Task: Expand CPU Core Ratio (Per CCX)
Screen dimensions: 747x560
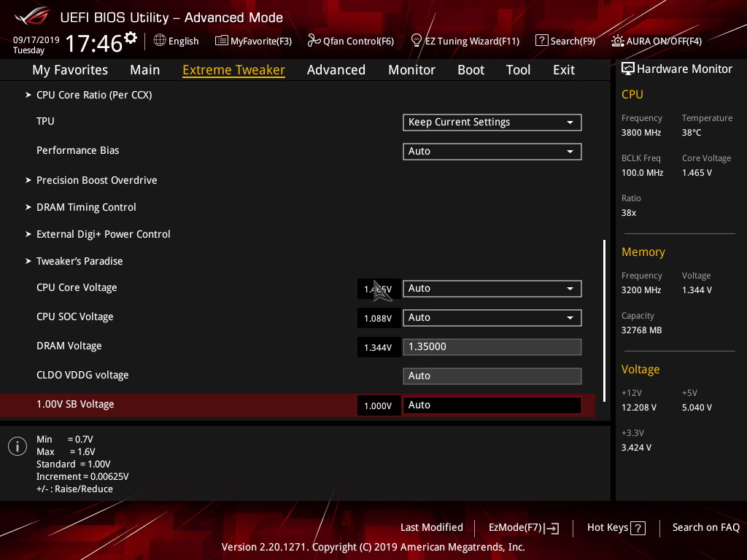Action: [94, 95]
